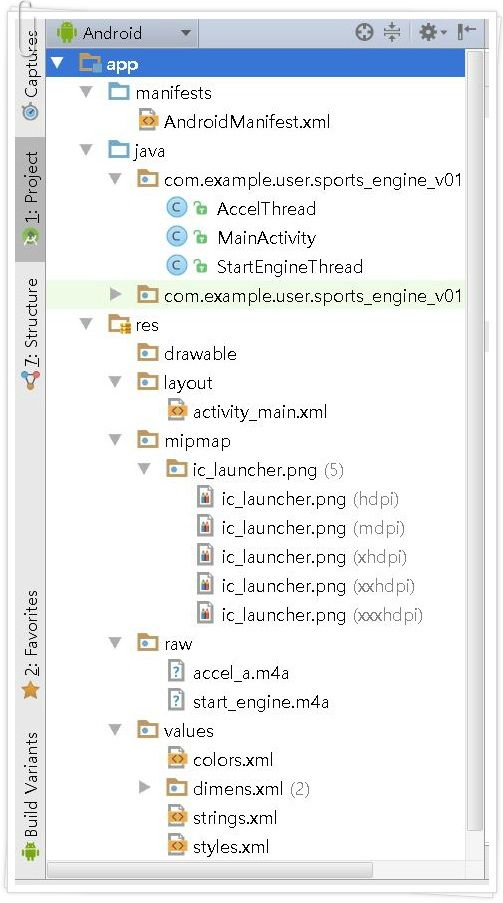Viewport: 503px width, 903px height.
Task: Collapse the ic_launcher.png (5) group
Action: pyautogui.click(x=145, y=469)
